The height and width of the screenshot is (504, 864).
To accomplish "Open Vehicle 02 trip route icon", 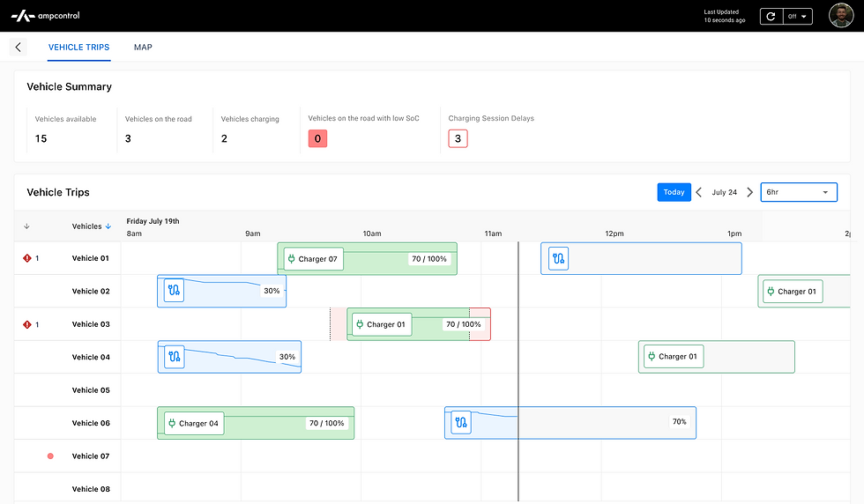I will click(x=175, y=290).
